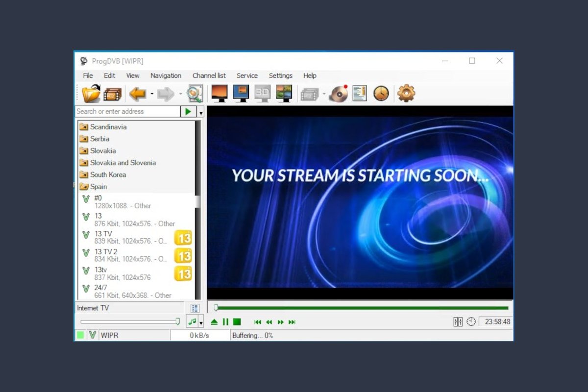Open the Service menu
The width and height of the screenshot is (588, 392).
pos(247,75)
